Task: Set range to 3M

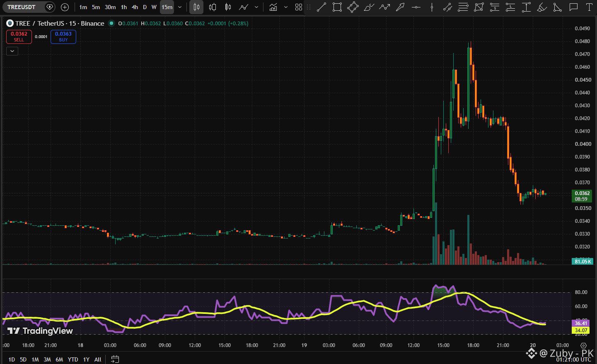Action: point(47,359)
